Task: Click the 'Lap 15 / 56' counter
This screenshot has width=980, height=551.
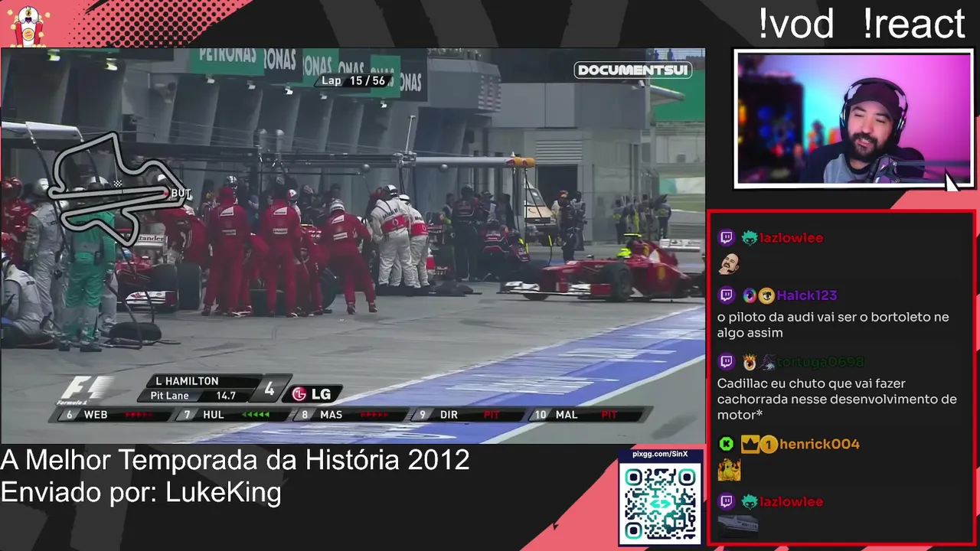Action: (353, 80)
